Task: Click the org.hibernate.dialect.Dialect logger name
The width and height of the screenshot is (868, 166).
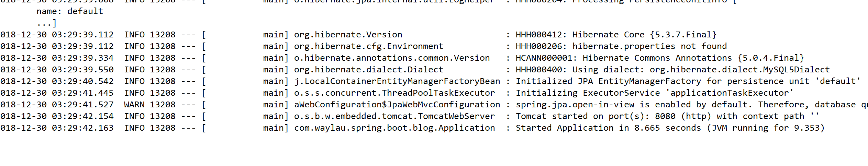Action: (368, 70)
